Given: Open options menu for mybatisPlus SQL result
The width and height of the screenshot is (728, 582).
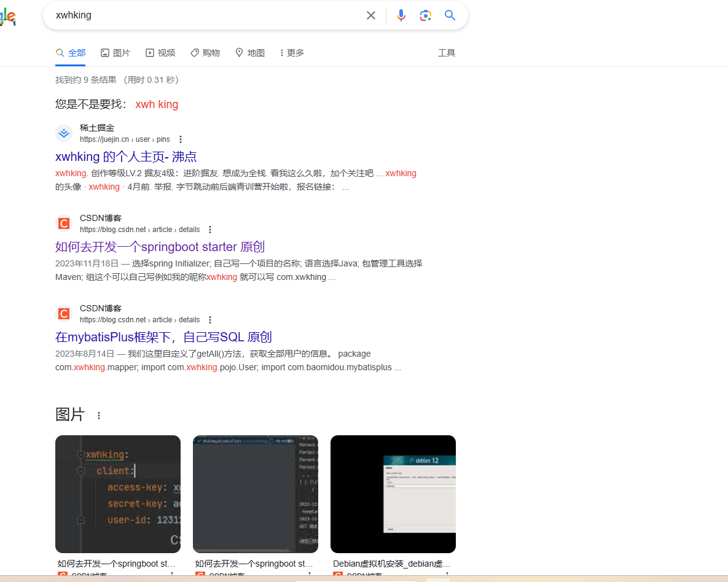Looking at the screenshot, I should 210,320.
